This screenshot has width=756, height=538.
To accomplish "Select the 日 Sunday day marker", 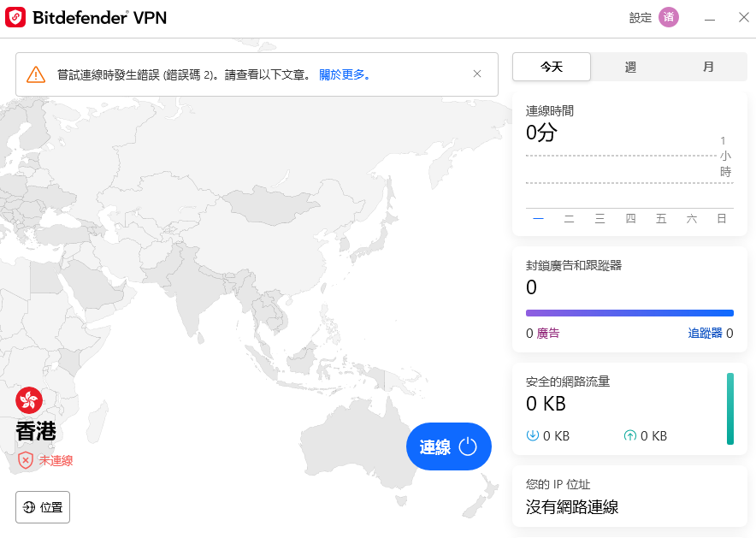I will tap(722, 219).
